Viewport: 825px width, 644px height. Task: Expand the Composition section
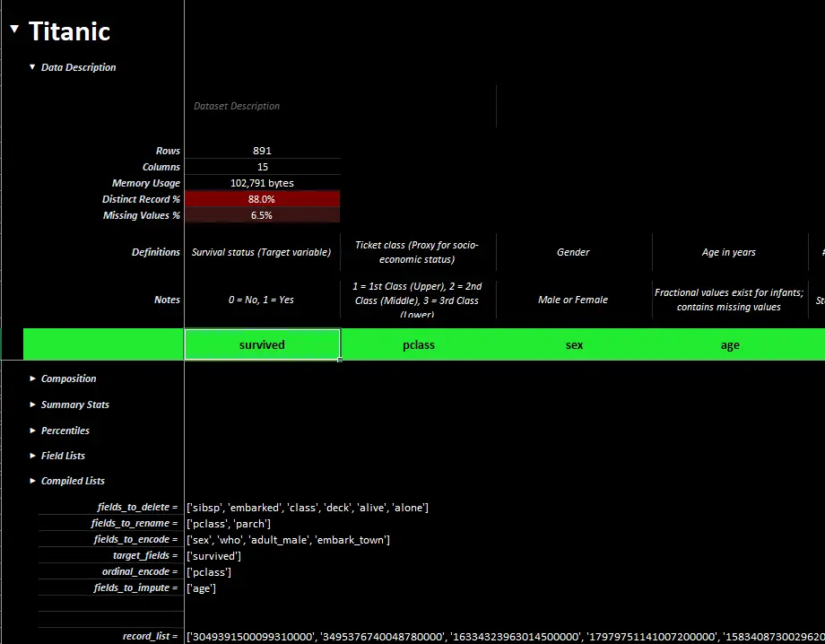(x=32, y=379)
